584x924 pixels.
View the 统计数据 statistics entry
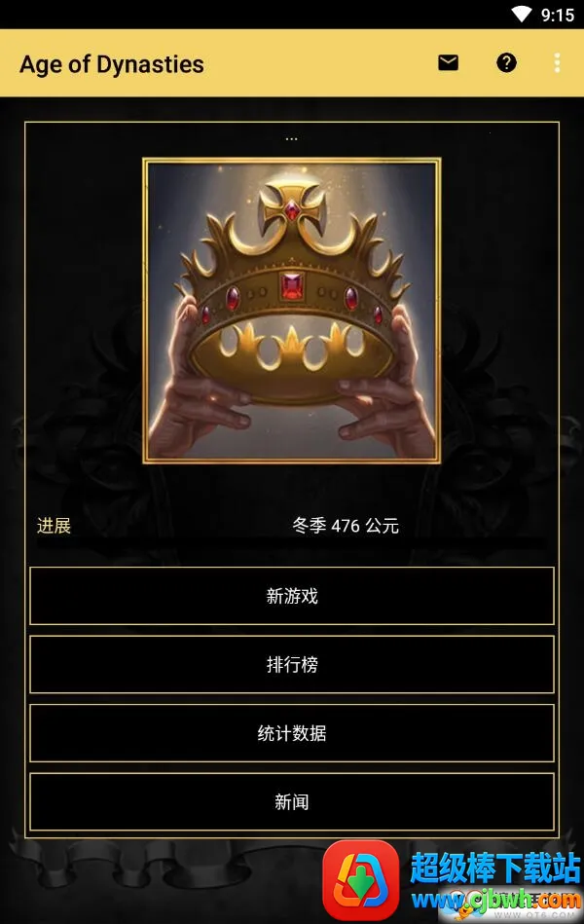point(292,733)
